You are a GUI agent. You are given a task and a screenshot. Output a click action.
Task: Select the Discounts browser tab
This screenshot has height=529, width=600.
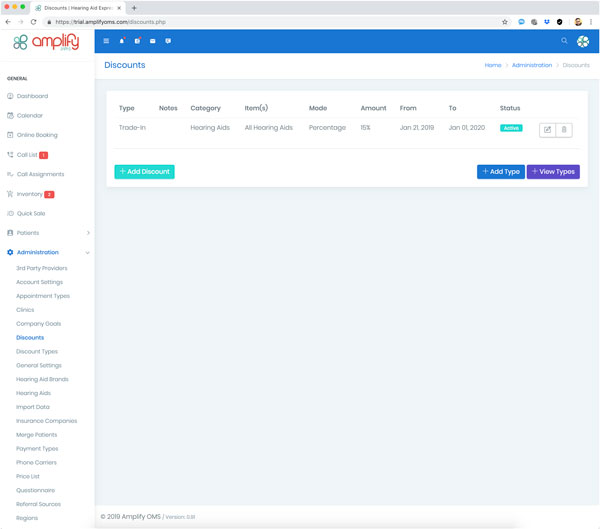click(x=78, y=8)
